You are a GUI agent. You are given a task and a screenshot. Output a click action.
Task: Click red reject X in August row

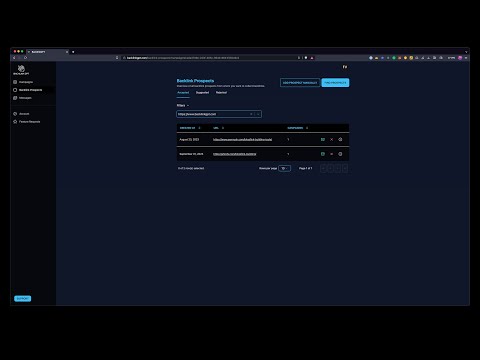(331, 140)
